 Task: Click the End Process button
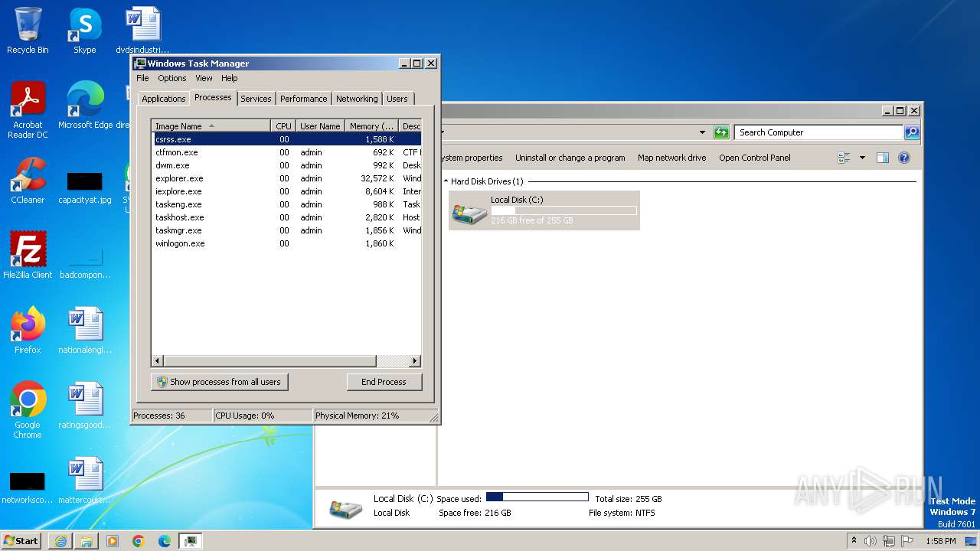click(x=384, y=382)
